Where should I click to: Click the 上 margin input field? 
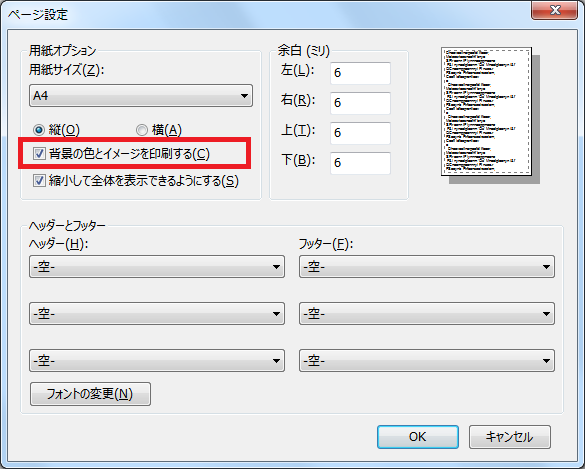[x=360, y=132]
